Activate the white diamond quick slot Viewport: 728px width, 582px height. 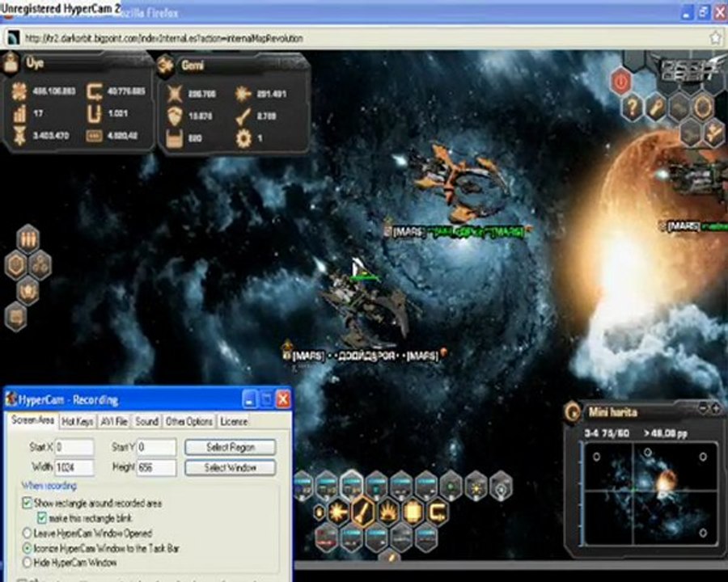coord(501,486)
